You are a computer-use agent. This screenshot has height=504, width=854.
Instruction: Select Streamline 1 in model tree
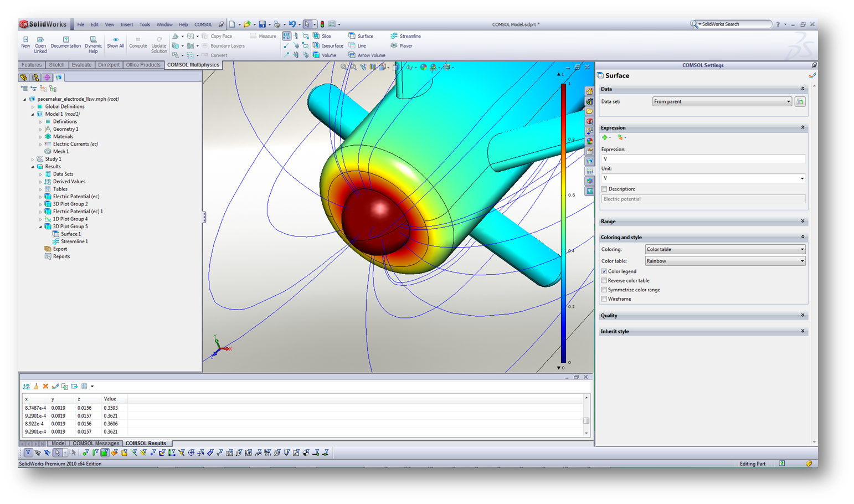tap(70, 241)
